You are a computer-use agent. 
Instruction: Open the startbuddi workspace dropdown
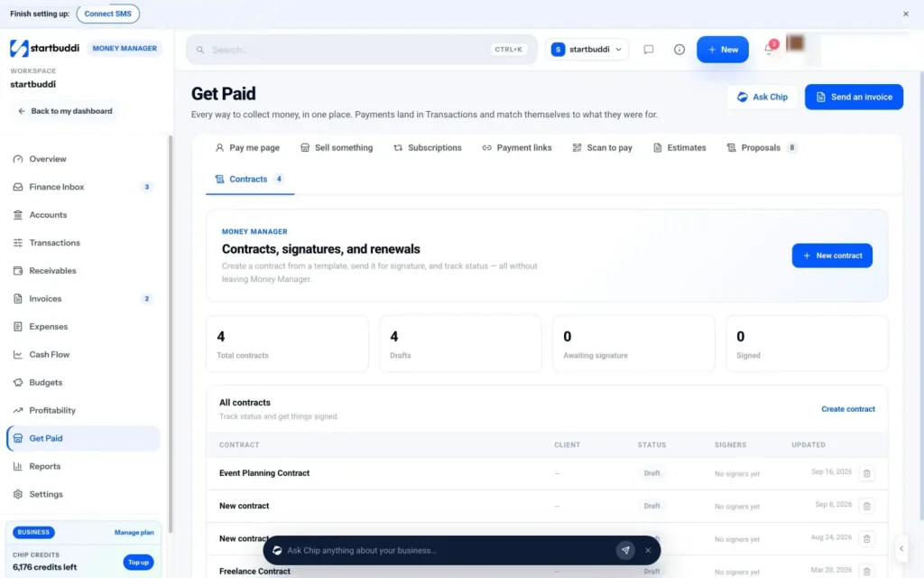587,50
